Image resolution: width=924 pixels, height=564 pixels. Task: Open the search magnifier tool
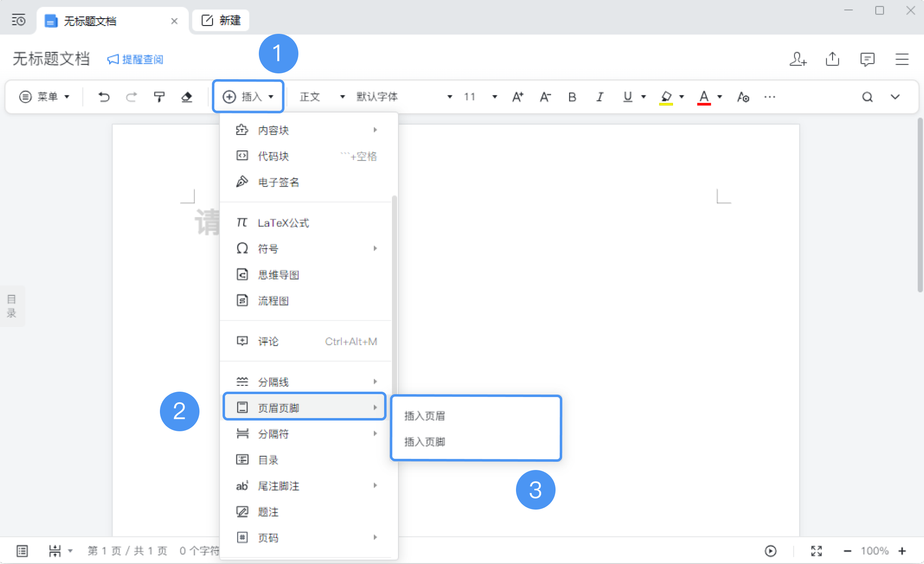click(x=868, y=97)
